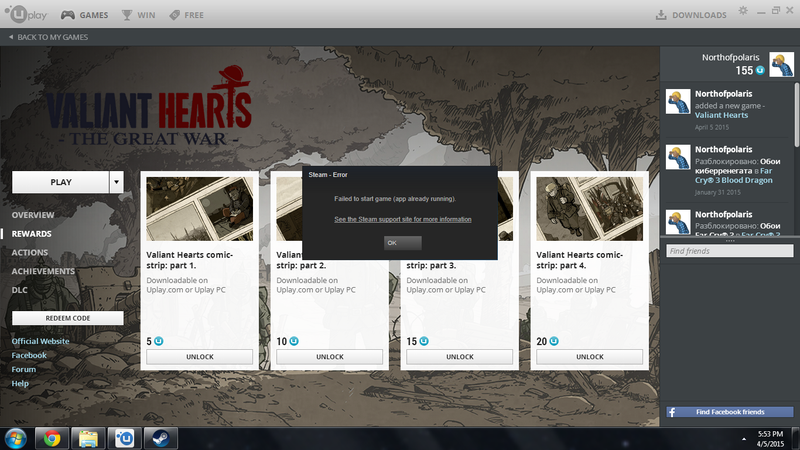The height and width of the screenshot is (450, 800).
Task: Click the Play button
Action: click(61, 182)
